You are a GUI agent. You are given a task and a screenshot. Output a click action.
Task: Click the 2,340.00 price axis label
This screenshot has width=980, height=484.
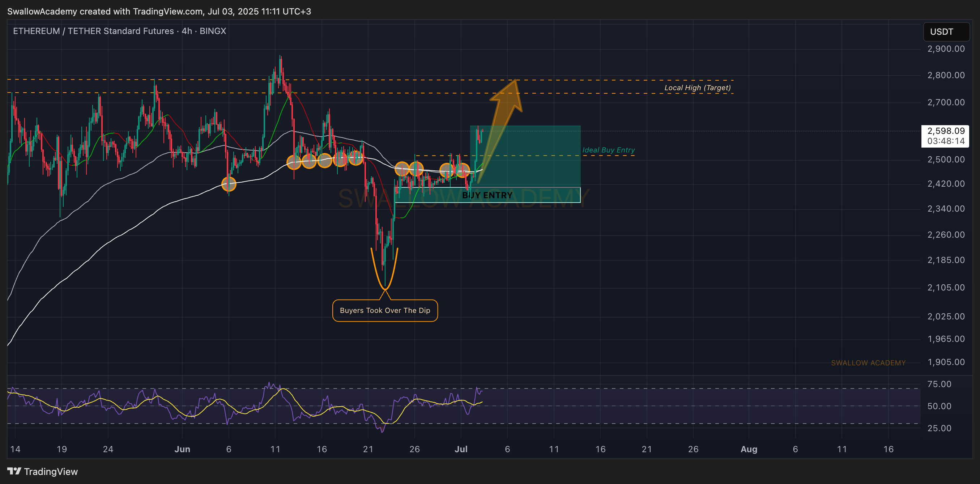(946, 208)
